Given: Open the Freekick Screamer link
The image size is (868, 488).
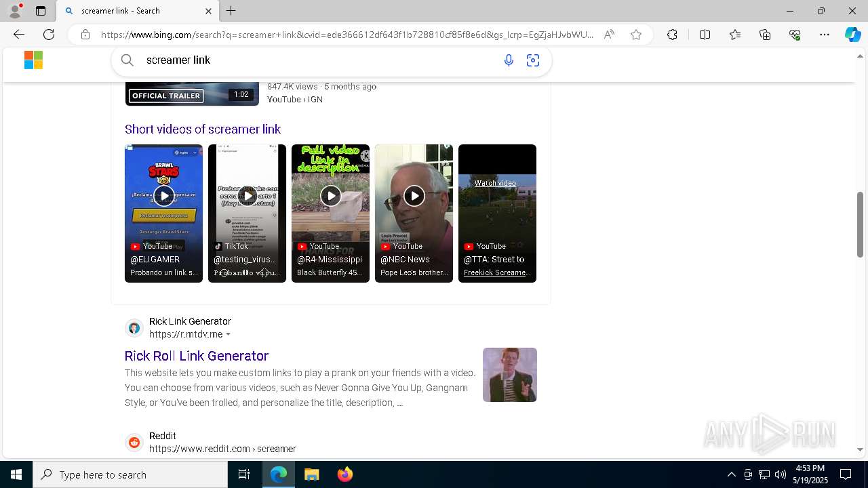Looking at the screenshot, I should coord(497,272).
